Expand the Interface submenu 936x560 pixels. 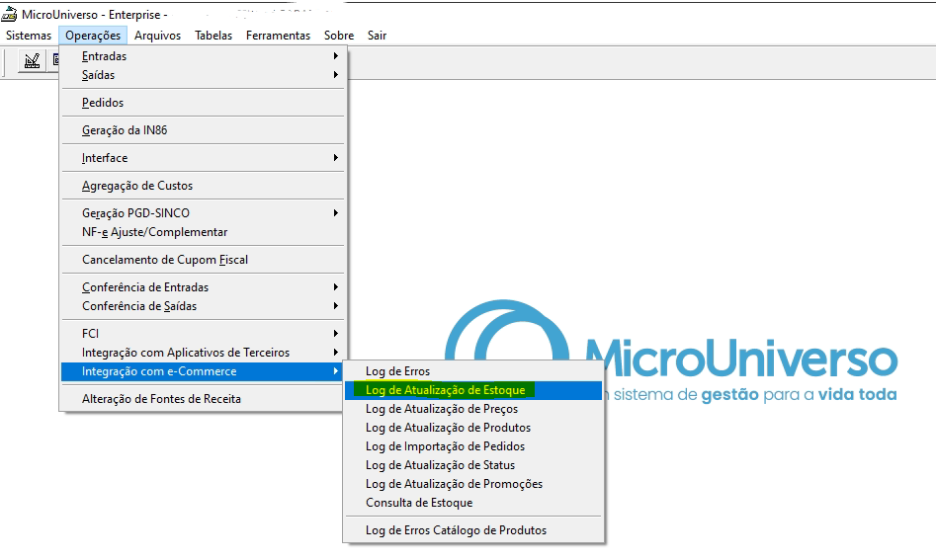coord(204,158)
